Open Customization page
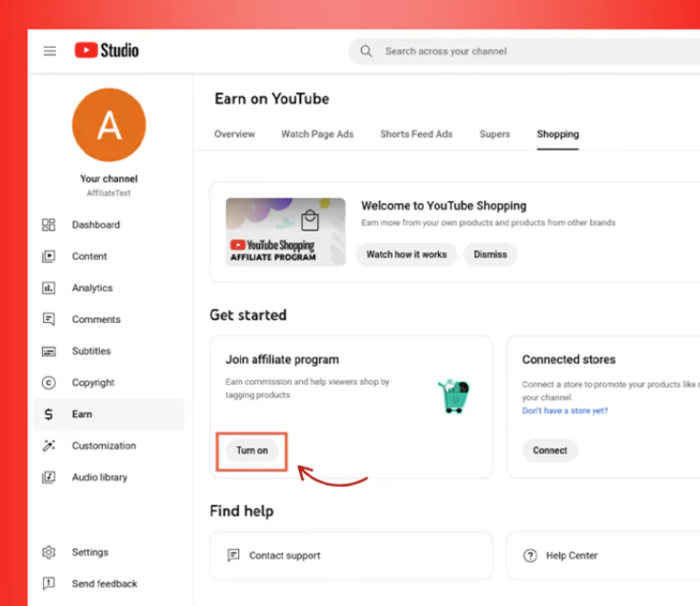The height and width of the screenshot is (606, 700). (109, 446)
